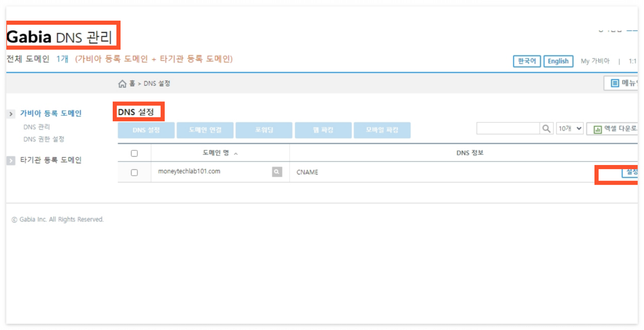Click the 홈 breadcrumb link
This screenshot has height=330, width=644.
pos(132,84)
